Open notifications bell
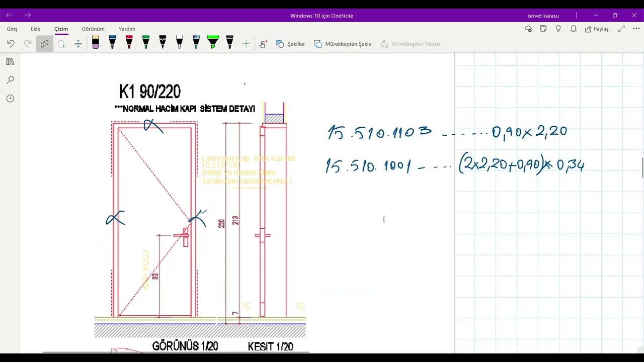Screen dimensions: 644x362 click(x=573, y=29)
